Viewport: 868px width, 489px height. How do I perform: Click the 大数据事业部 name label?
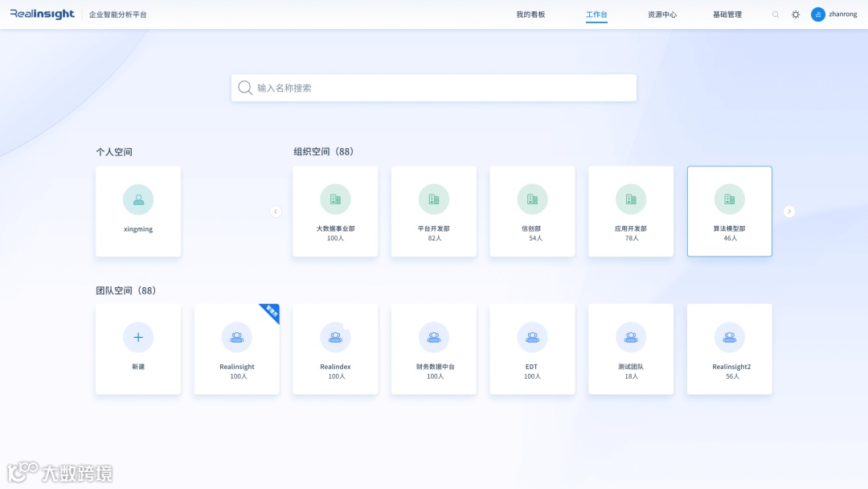tap(335, 228)
